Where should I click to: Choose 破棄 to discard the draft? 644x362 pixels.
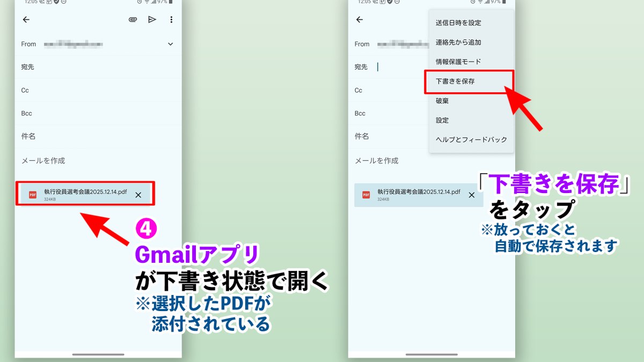[442, 101]
